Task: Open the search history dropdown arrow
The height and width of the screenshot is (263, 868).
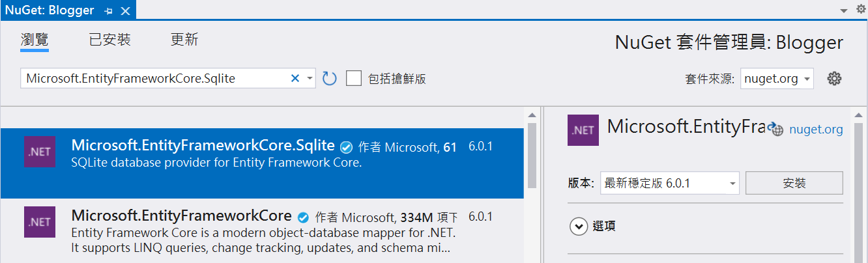Action: [x=310, y=79]
